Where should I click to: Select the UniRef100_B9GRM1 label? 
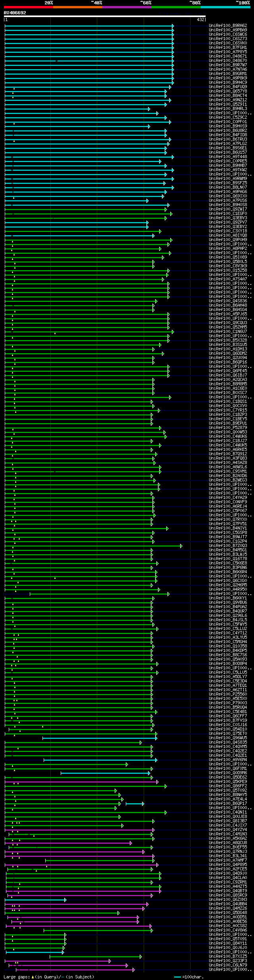228,74
